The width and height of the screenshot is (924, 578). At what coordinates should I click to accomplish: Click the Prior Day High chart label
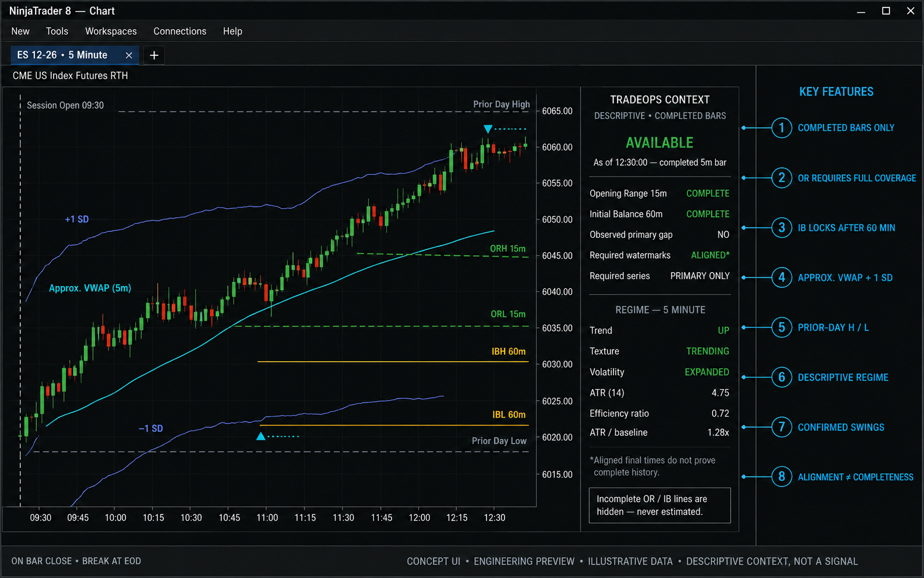(502, 104)
